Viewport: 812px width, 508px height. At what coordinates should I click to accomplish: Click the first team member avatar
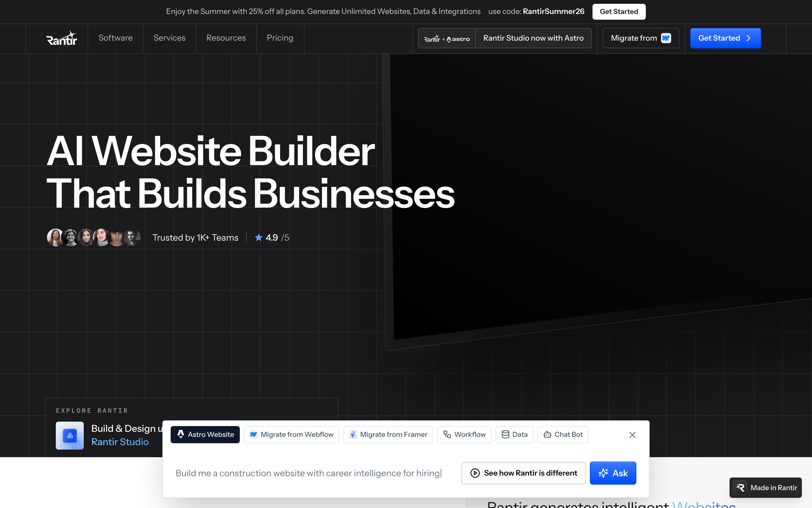[x=55, y=237]
